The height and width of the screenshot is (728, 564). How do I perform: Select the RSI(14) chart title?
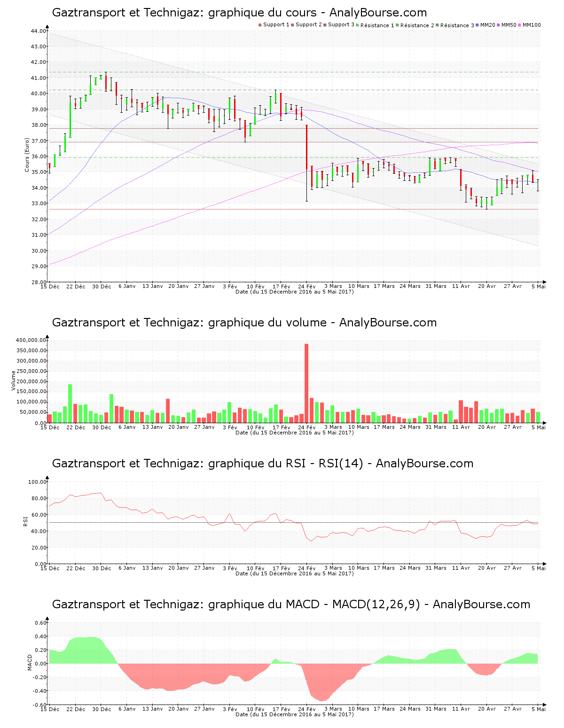tap(262, 464)
